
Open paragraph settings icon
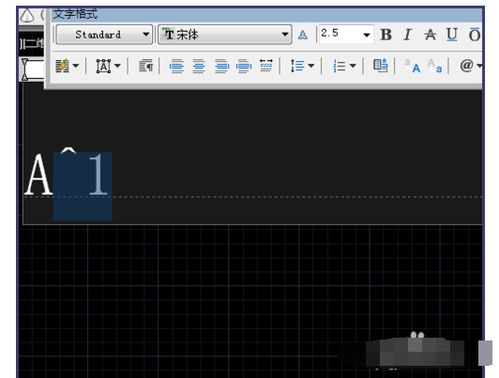146,66
